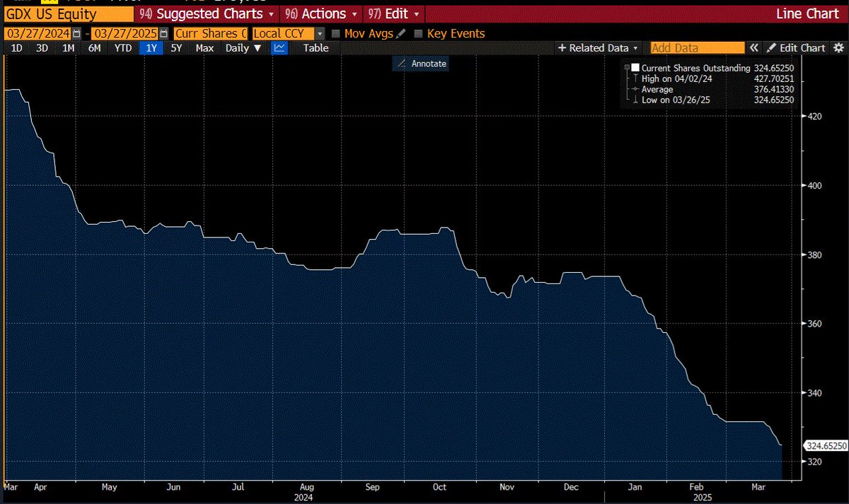Click the Dec x-axis label

coord(572,487)
